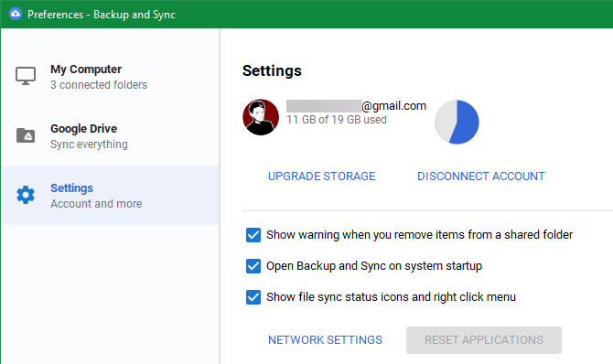Click the Reset Applications button
This screenshot has height=364, width=613.
(x=484, y=340)
